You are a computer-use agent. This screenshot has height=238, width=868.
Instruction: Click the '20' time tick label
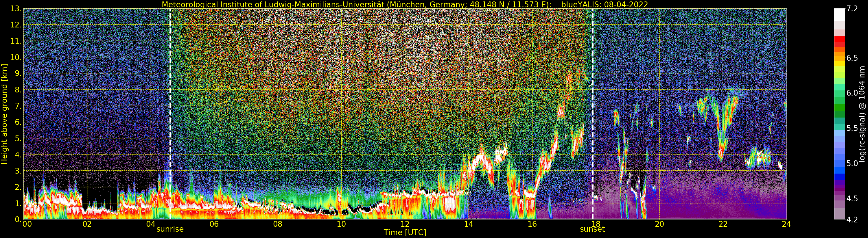point(659,224)
